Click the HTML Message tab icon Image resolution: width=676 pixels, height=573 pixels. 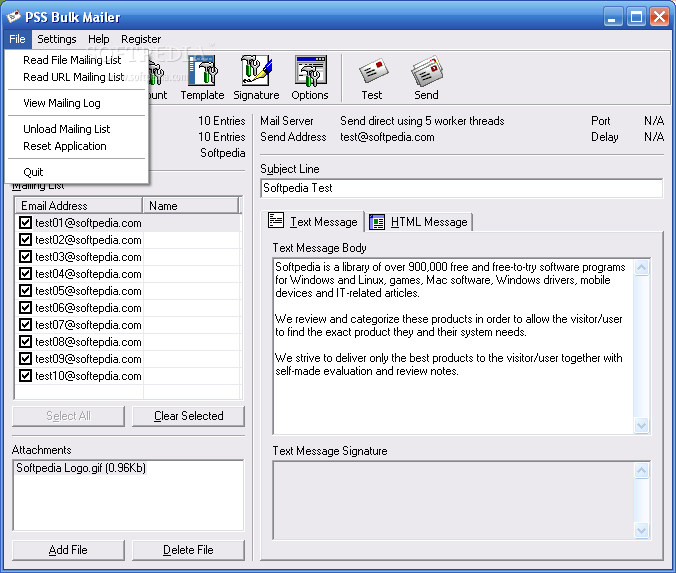[x=377, y=222]
